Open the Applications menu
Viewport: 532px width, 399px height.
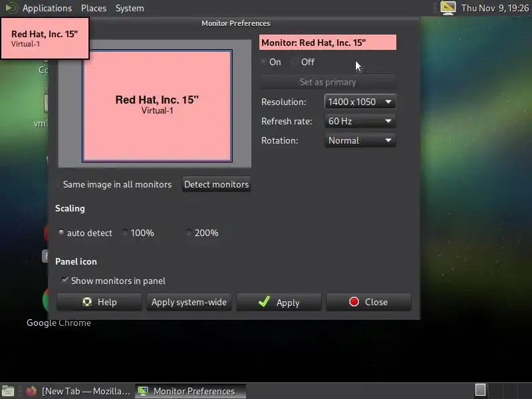pyautogui.click(x=47, y=8)
